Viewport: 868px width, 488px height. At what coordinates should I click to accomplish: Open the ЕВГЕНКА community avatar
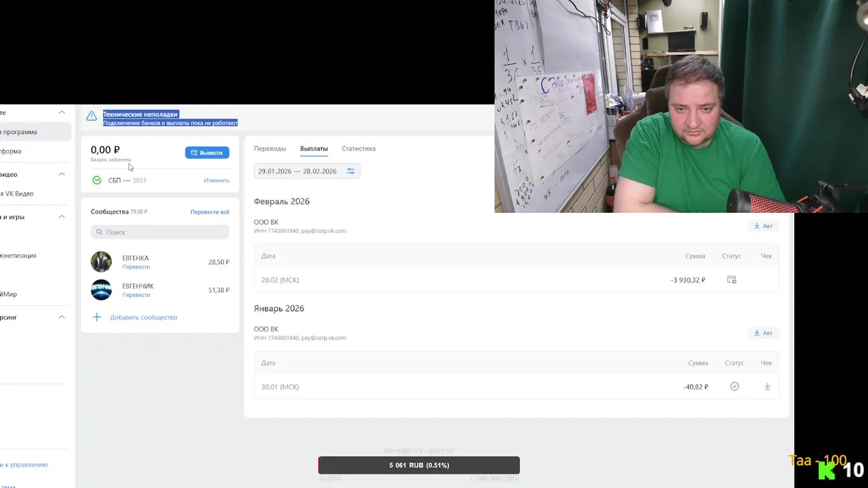(101, 262)
